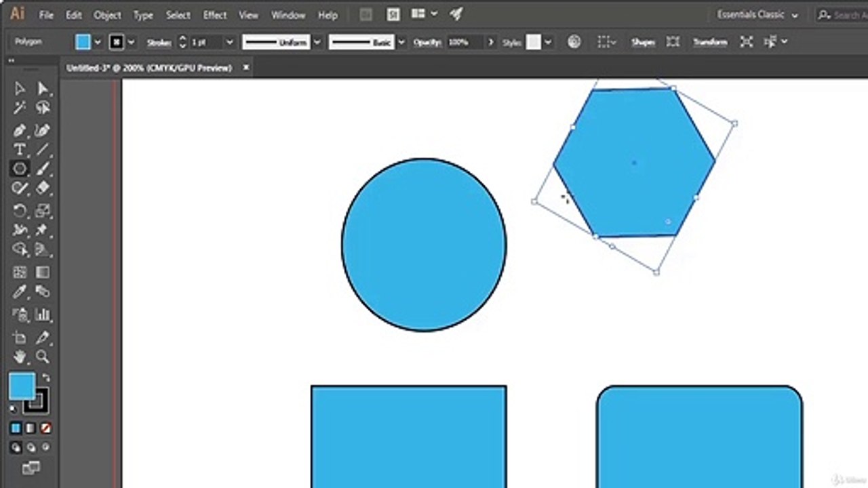Open the Change Screen Mode button

(x=31, y=468)
